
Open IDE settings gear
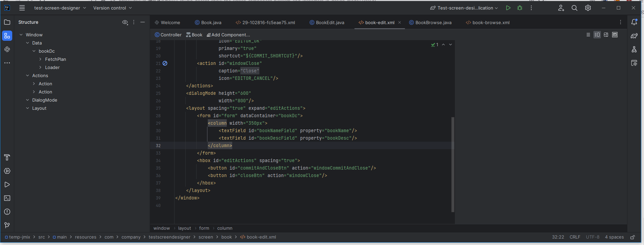(588, 8)
